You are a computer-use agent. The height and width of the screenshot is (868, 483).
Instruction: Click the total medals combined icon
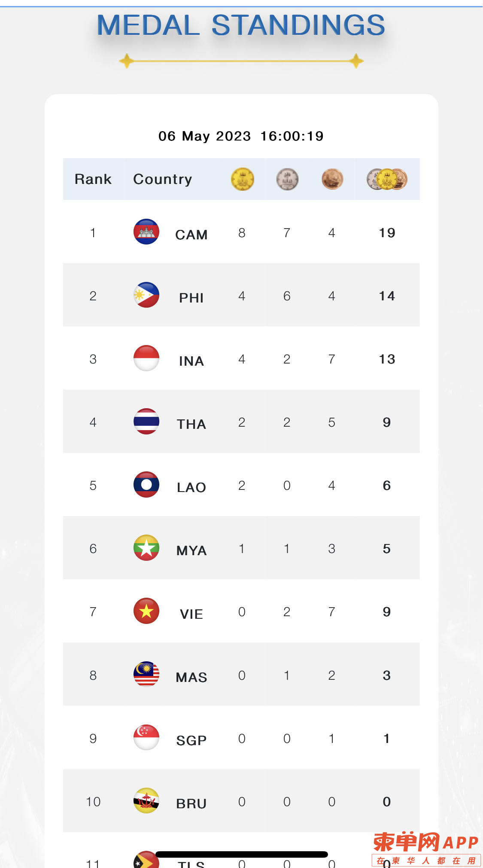tap(387, 179)
